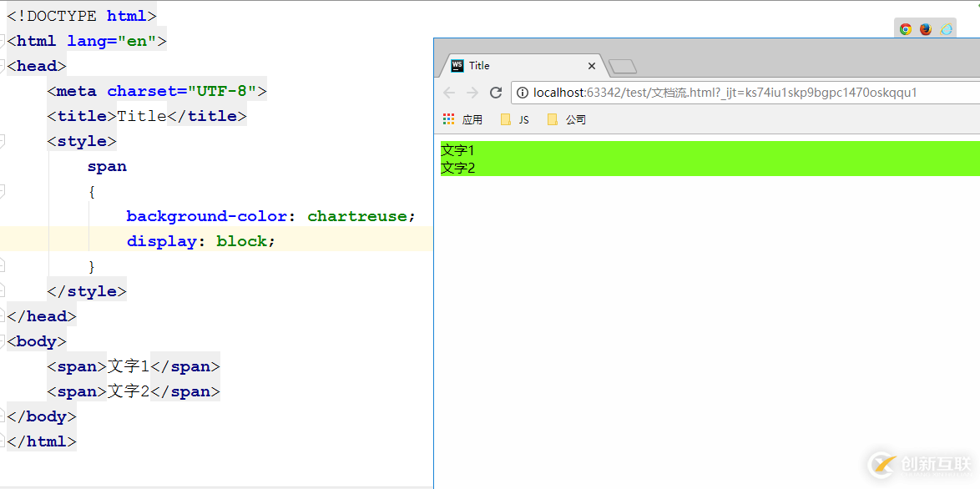Viewport: 980px width, 489px height.
Task: Open preview in Chrome from editor popup
Action: (x=905, y=28)
